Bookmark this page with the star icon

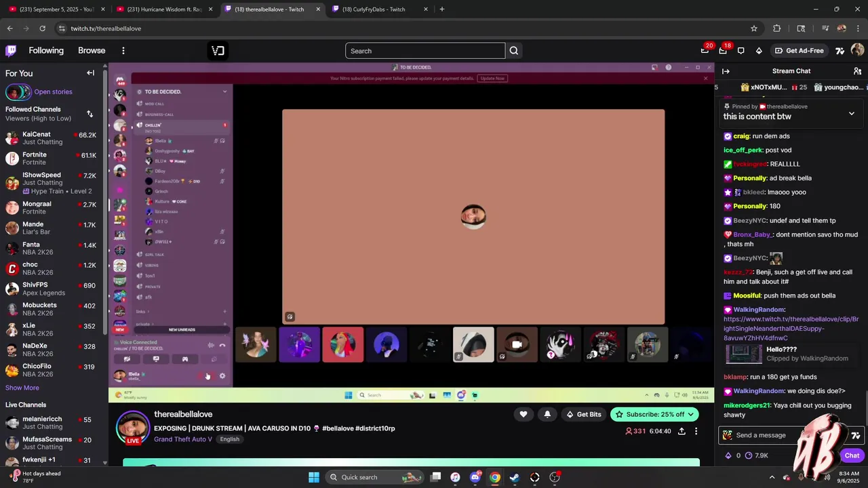(753, 28)
